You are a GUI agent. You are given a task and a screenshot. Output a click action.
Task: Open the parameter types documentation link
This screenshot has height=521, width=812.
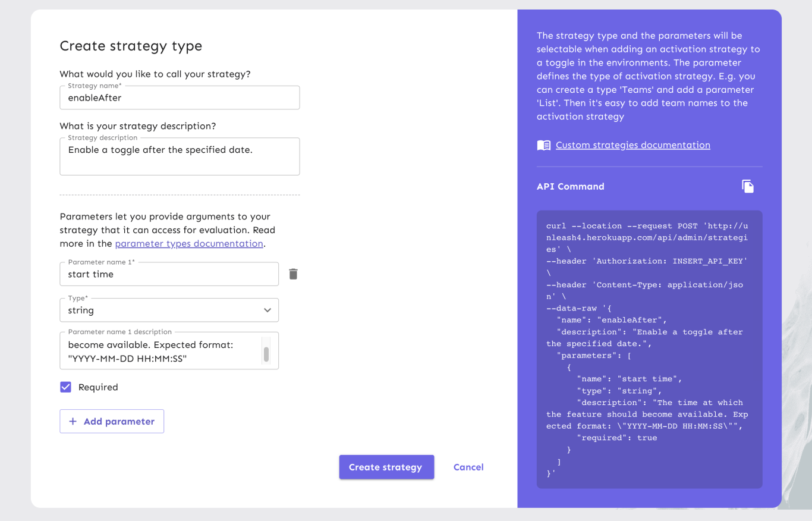point(189,243)
